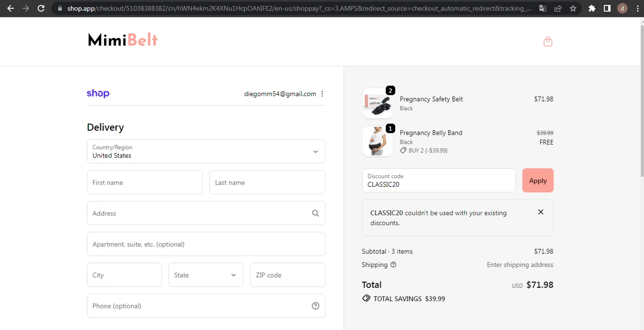Click the FREE price label
This screenshot has width=644, height=330.
pos(547,142)
